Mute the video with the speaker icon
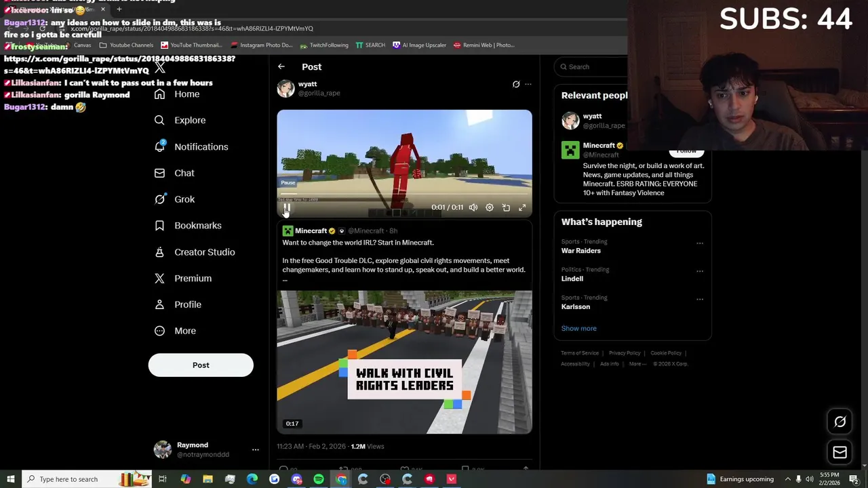868x488 pixels. tap(473, 207)
